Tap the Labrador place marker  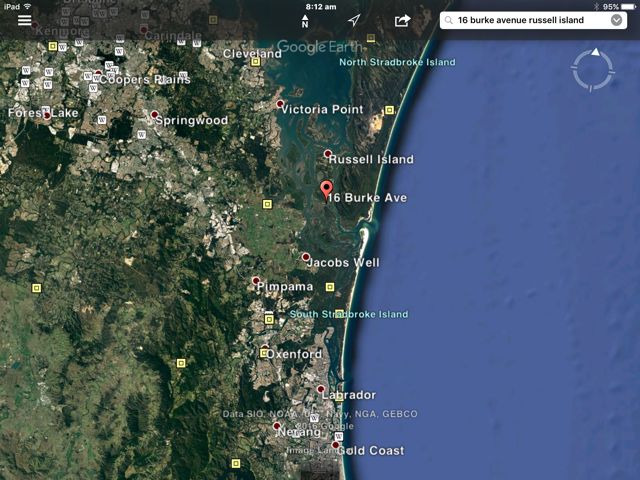(321, 389)
